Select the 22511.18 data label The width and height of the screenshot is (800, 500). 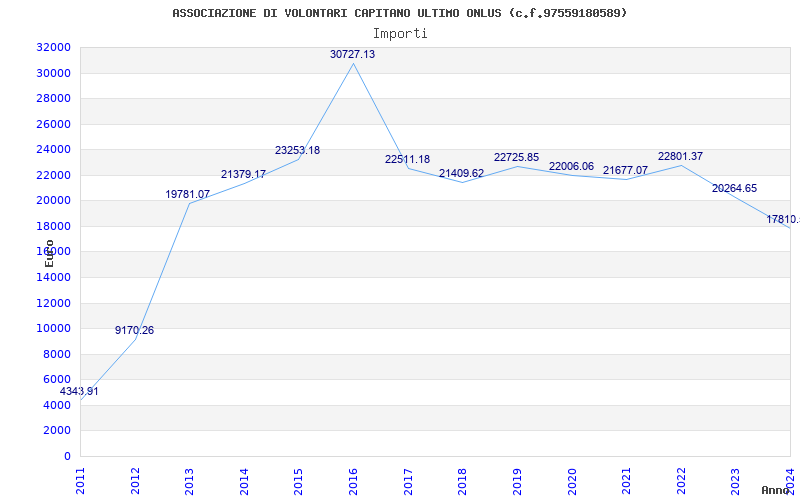(407, 159)
